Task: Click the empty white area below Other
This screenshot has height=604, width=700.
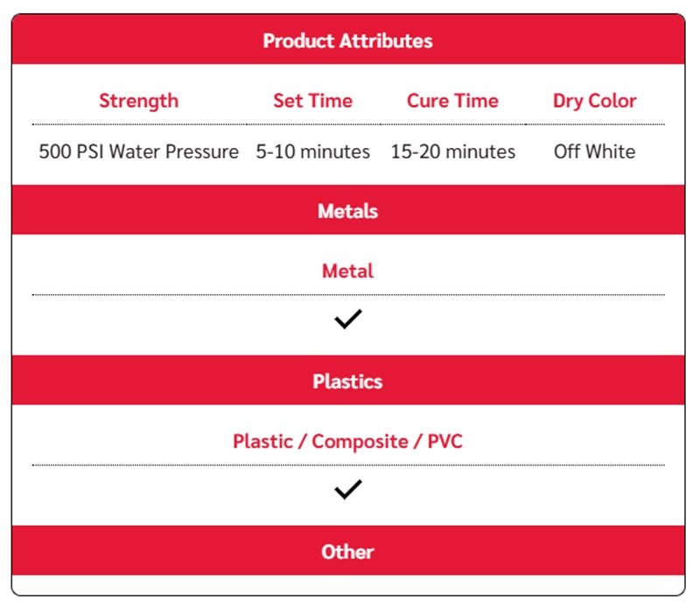Action: [x=348, y=585]
